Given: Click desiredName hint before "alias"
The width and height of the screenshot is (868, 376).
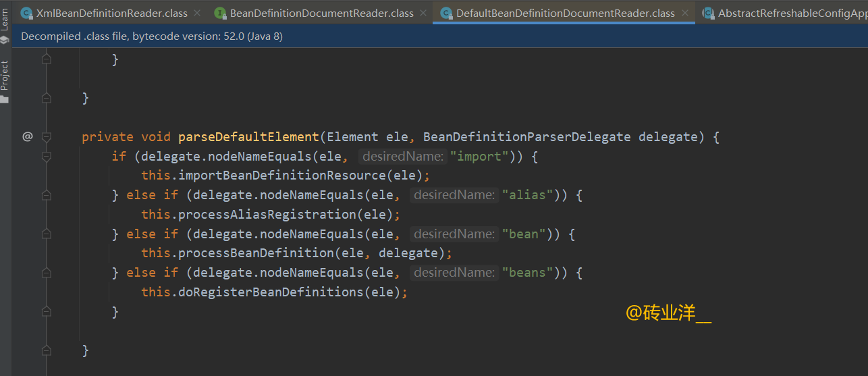Looking at the screenshot, I should click(454, 195).
